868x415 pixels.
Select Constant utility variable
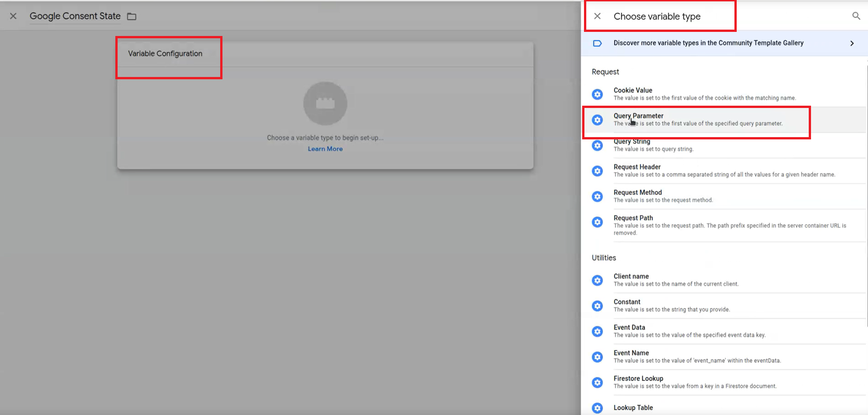[724, 305]
